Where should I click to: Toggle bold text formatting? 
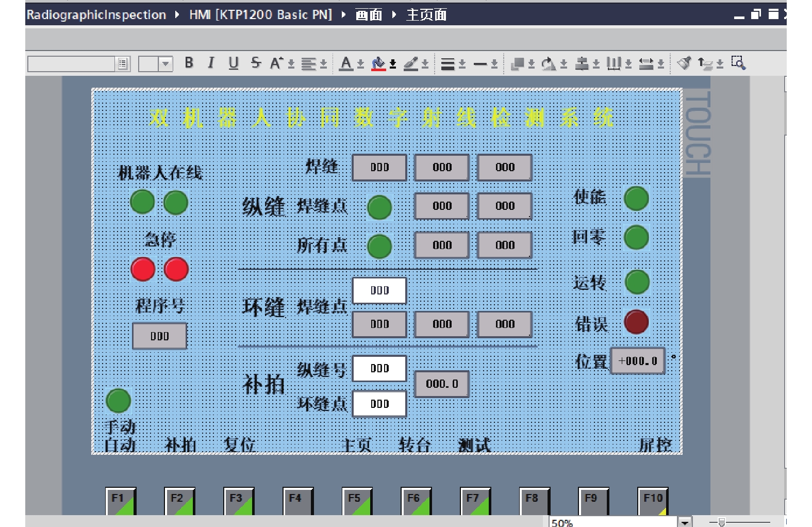pyautogui.click(x=189, y=63)
